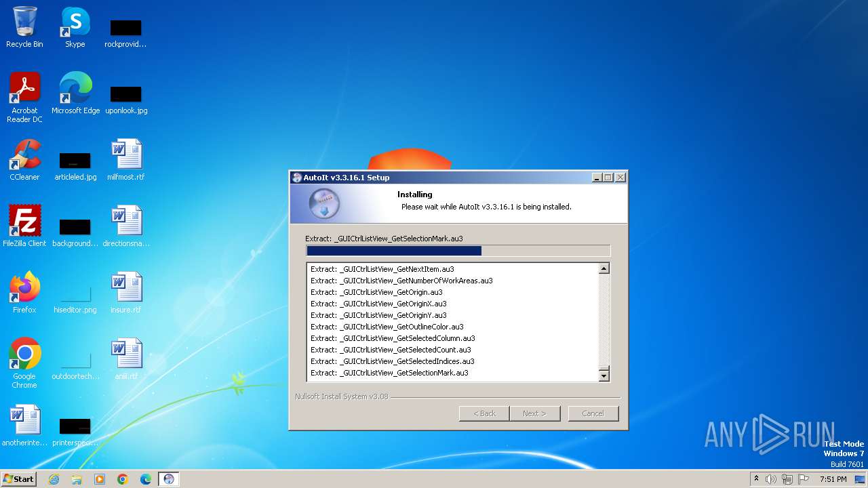The width and height of the screenshot is (868, 488).
Task: Select log line _GUICtrlListView_GetOriginX.au3
Action: (378, 304)
